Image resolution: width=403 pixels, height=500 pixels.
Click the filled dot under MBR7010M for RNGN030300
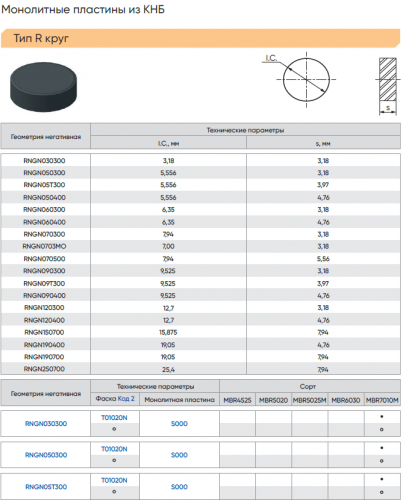click(x=382, y=417)
